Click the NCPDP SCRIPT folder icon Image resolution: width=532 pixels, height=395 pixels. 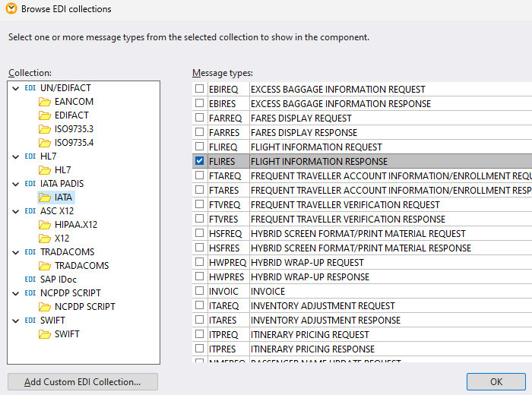(x=45, y=307)
